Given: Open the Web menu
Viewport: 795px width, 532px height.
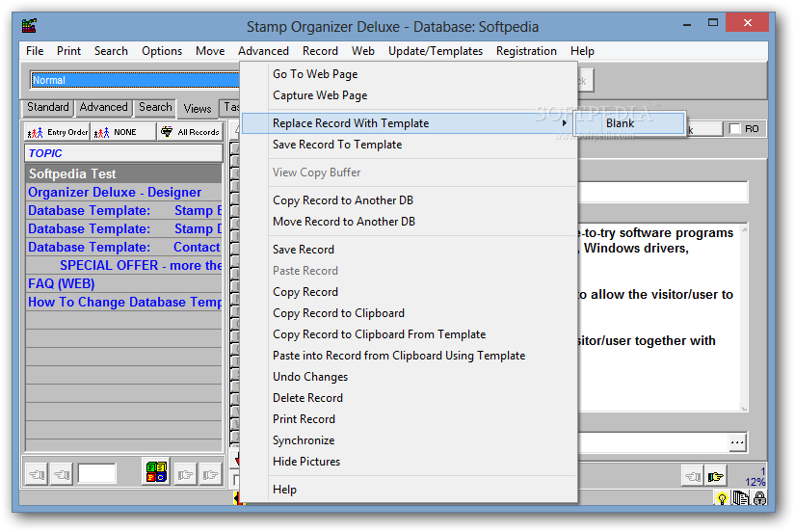Looking at the screenshot, I should point(363,51).
